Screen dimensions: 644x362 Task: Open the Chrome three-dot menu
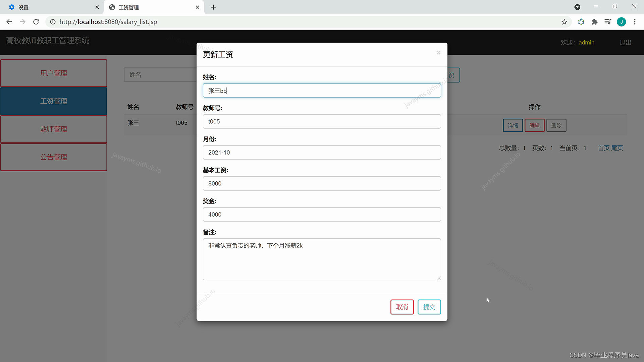(x=635, y=22)
